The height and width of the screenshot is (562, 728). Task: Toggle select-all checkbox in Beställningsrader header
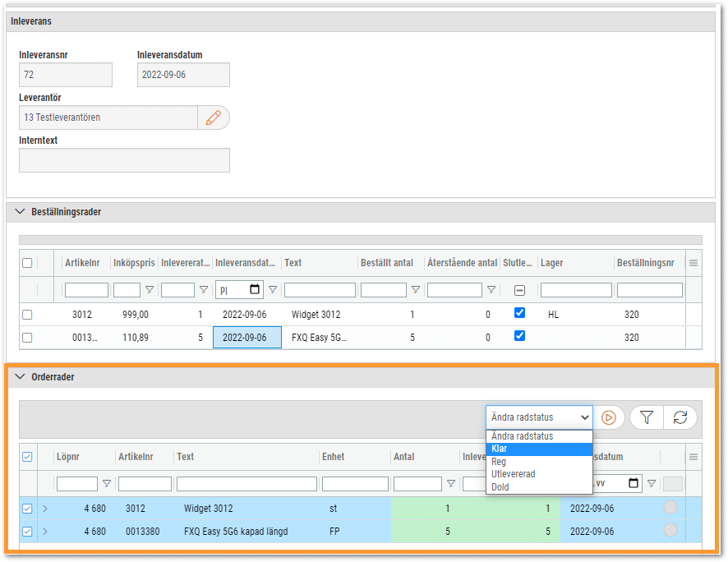(27, 263)
